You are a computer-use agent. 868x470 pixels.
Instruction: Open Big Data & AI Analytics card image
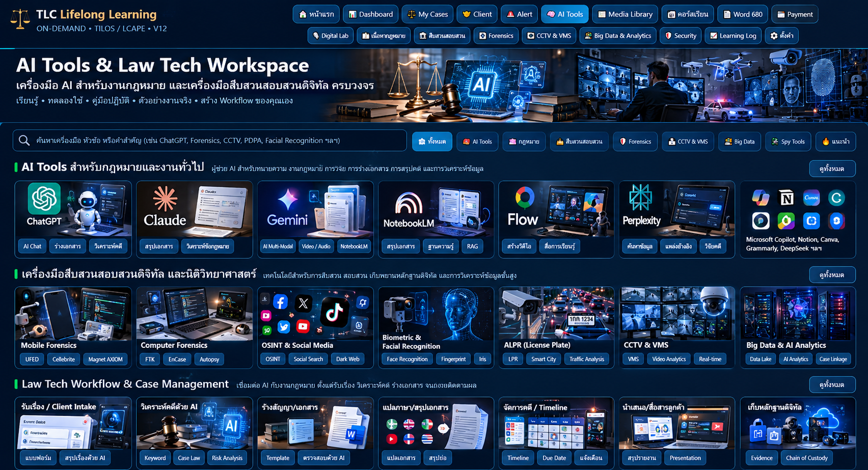coord(798,313)
